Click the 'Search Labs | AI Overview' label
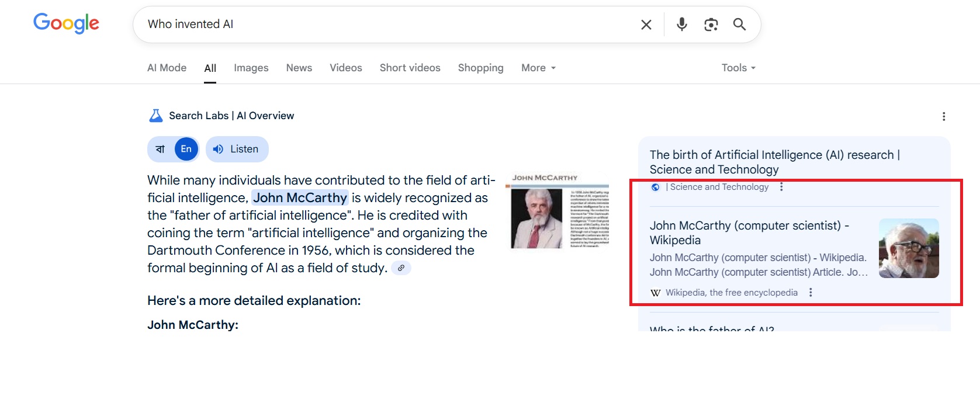980x406 pixels. (x=231, y=116)
